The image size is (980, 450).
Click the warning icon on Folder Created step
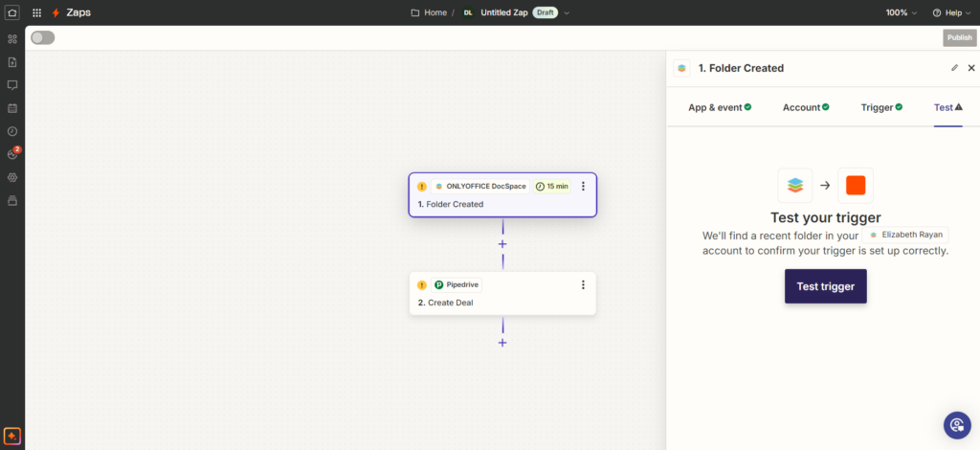422,187
